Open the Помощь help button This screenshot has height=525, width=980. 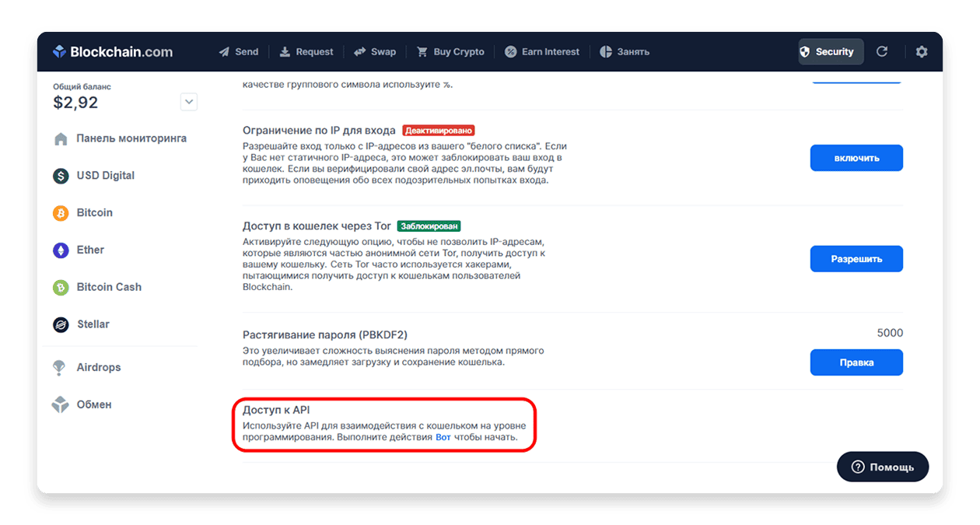883,467
